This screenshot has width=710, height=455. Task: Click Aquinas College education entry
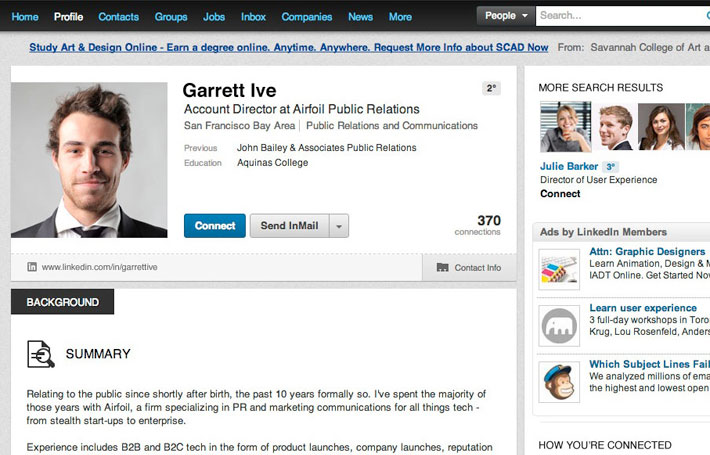[x=273, y=163]
